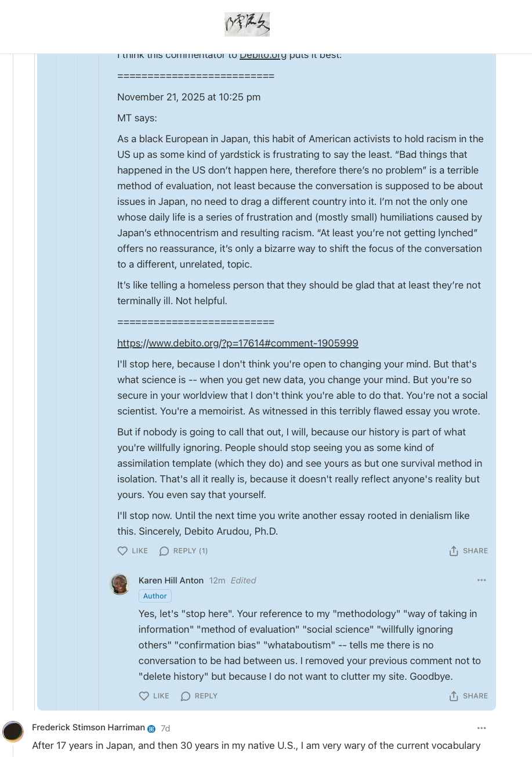The image size is (532, 757).
Task: Open the 12m timestamp permalink
Action: click(x=217, y=581)
